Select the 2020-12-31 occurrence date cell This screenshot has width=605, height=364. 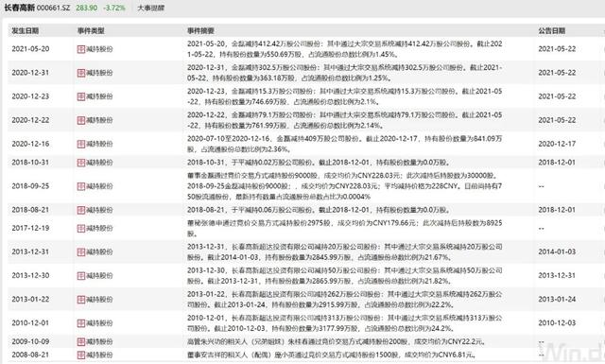pos(30,73)
